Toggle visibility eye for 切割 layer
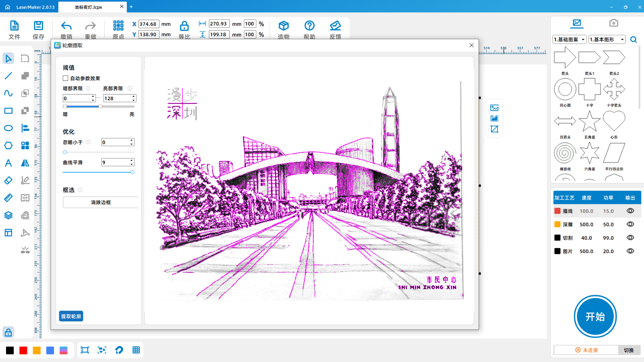Image resolution: width=644 pixels, height=362 pixels. pos(630,238)
